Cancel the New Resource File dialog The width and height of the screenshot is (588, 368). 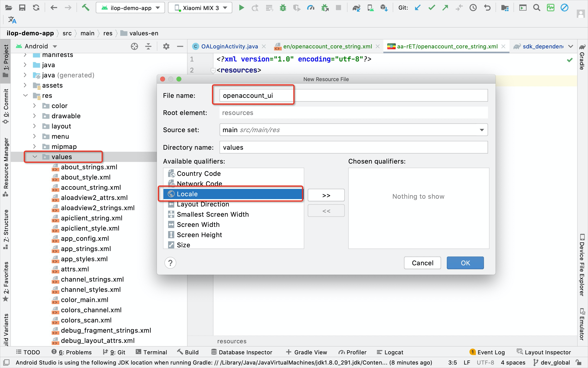pos(422,263)
